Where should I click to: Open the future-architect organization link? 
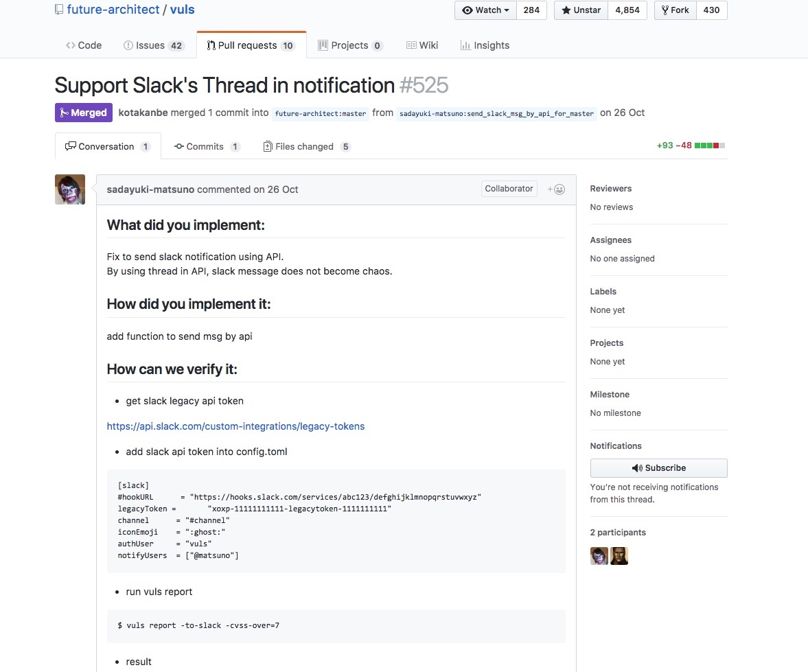[112, 10]
